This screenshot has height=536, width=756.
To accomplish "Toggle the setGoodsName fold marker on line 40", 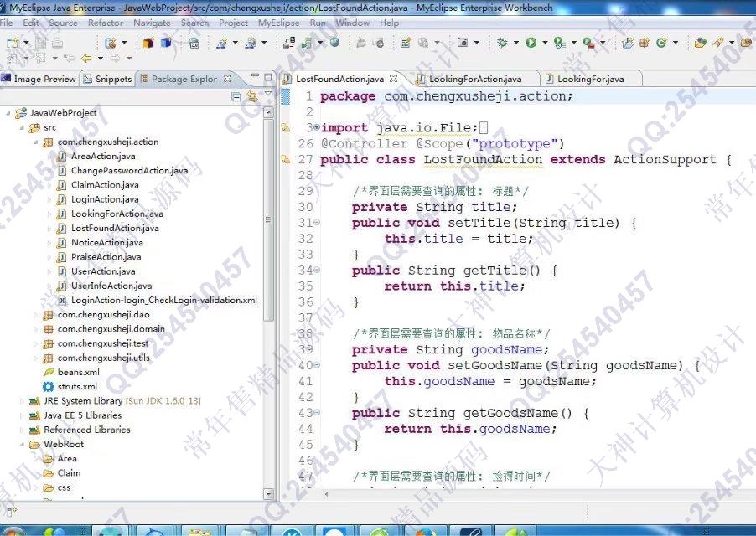I will pos(317,365).
